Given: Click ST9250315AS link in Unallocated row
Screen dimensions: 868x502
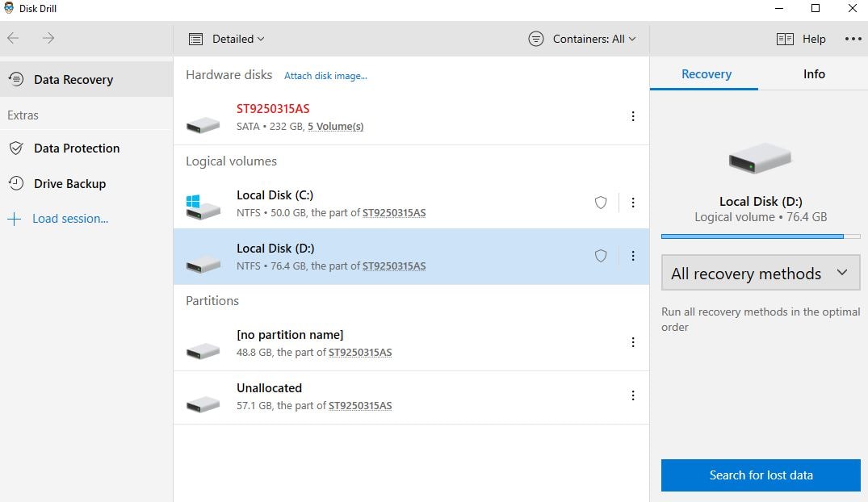Looking at the screenshot, I should (360, 405).
